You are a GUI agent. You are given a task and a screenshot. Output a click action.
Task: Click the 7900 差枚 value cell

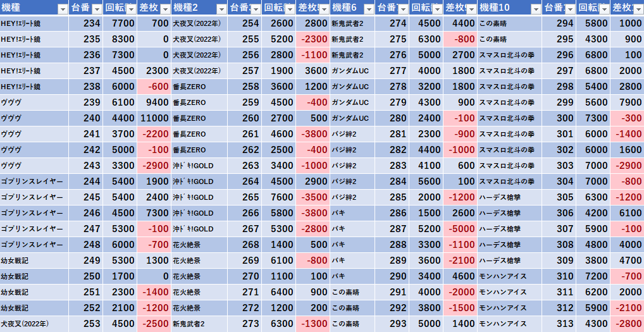point(627,102)
